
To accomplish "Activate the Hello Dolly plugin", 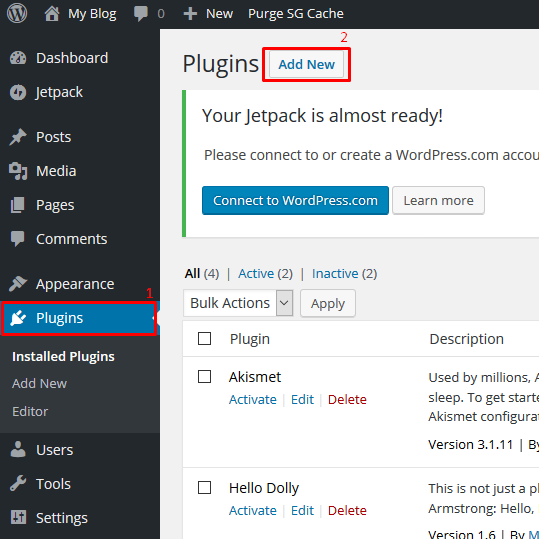I will click(253, 510).
